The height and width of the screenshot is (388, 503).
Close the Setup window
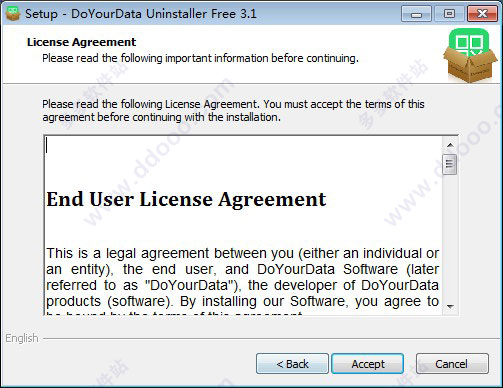(x=482, y=14)
